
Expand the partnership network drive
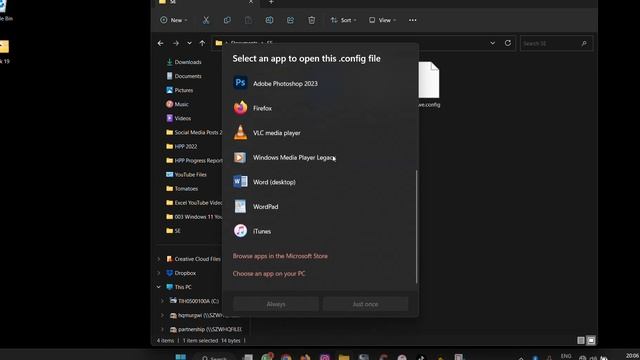(162, 329)
